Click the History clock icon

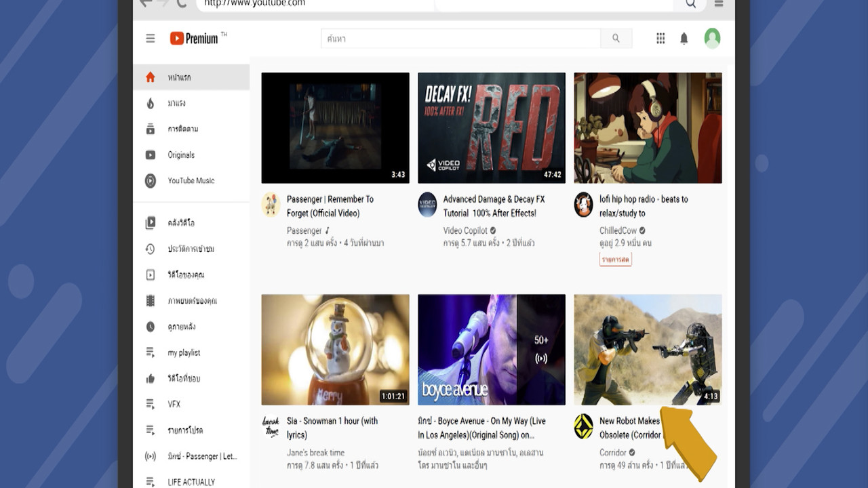click(x=151, y=249)
